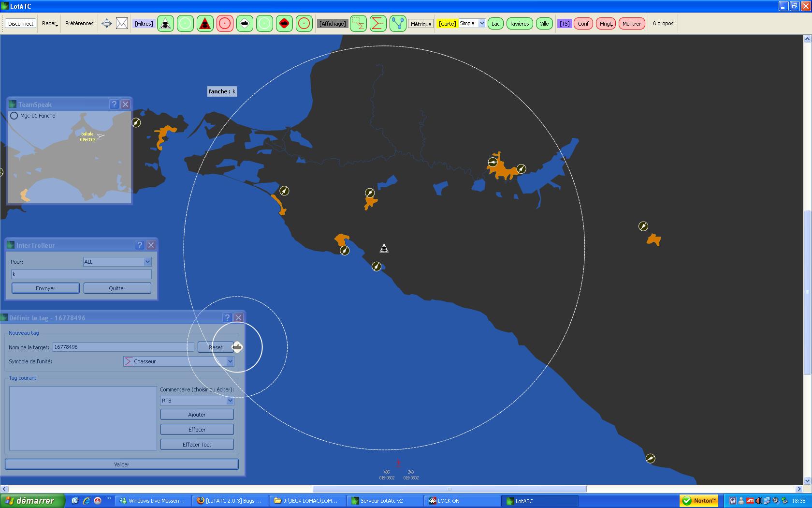Image resolution: width=812 pixels, height=508 pixels.
Task: Toggle the Rivières map layer
Action: (x=520, y=24)
